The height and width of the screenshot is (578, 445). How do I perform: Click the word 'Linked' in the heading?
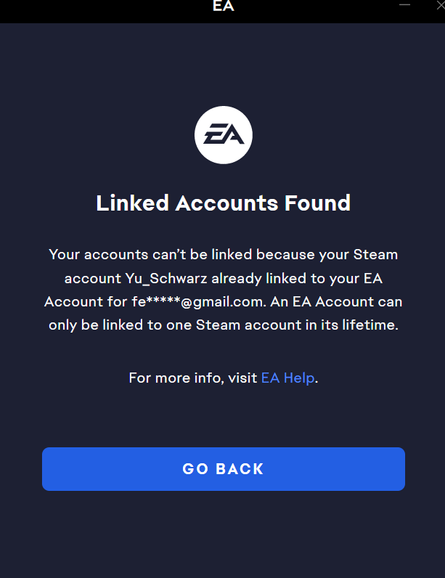(x=132, y=203)
